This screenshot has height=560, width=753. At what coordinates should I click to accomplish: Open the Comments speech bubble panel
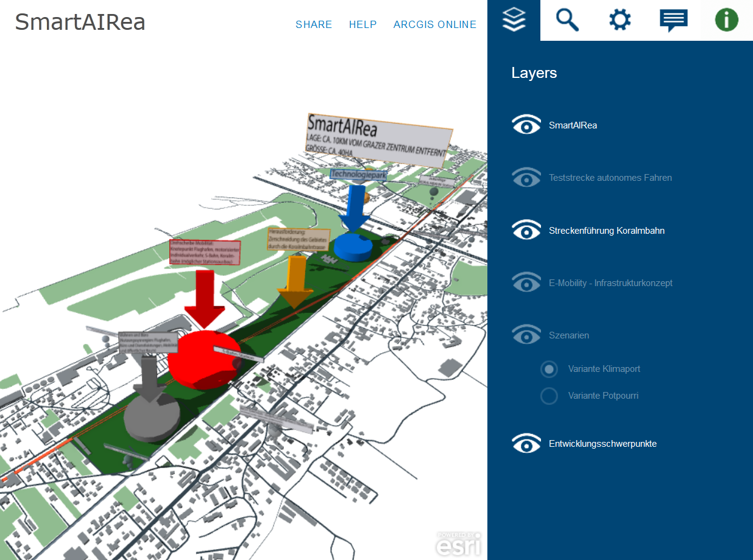click(x=673, y=21)
